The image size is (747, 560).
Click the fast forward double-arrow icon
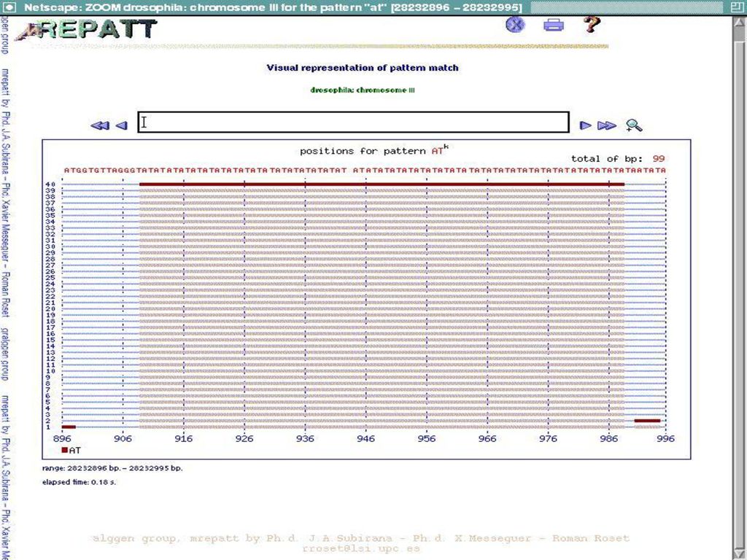point(607,125)
